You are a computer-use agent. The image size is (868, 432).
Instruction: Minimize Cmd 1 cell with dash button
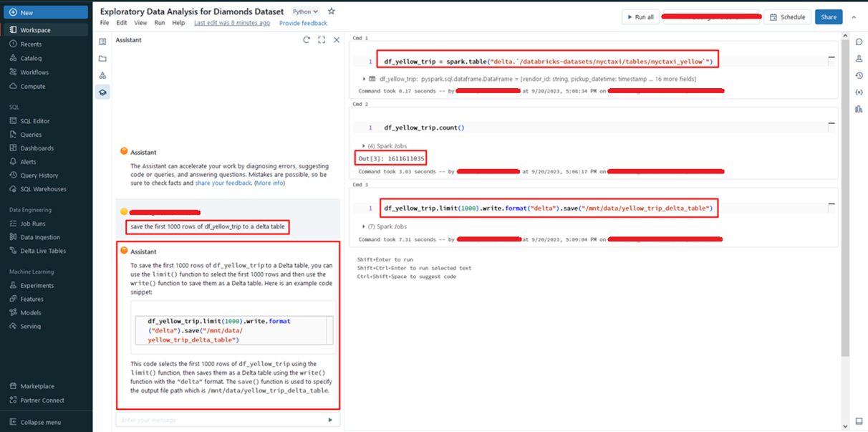(831, 57)
